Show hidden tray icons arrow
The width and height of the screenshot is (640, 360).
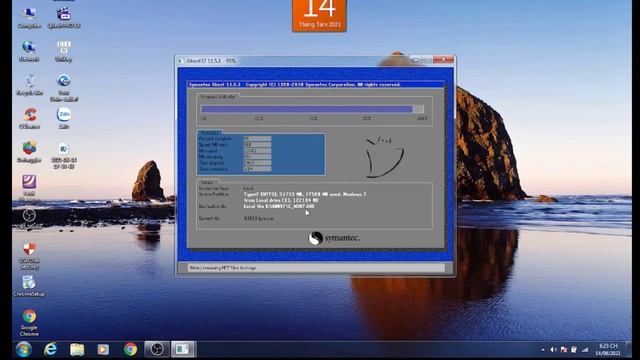(x=543, y=350)
